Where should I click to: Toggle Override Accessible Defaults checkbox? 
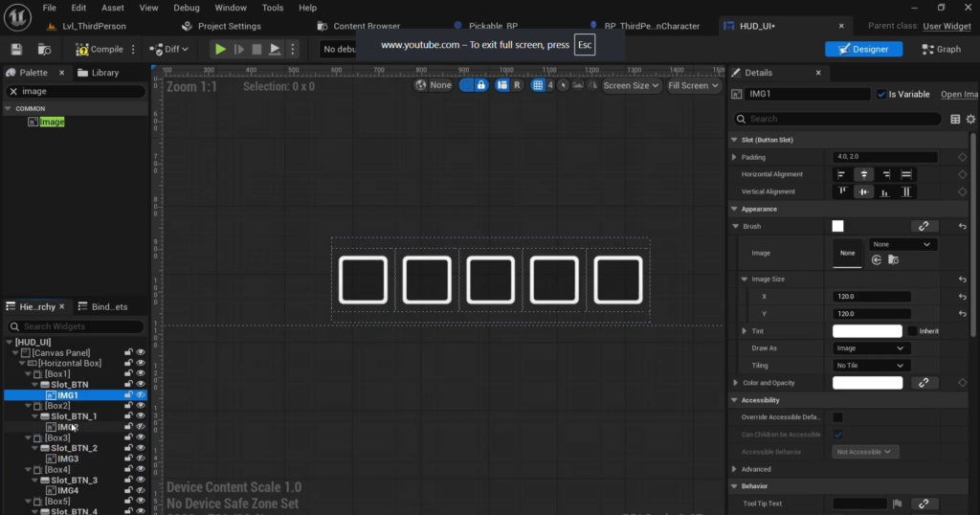tap(837, 416)
